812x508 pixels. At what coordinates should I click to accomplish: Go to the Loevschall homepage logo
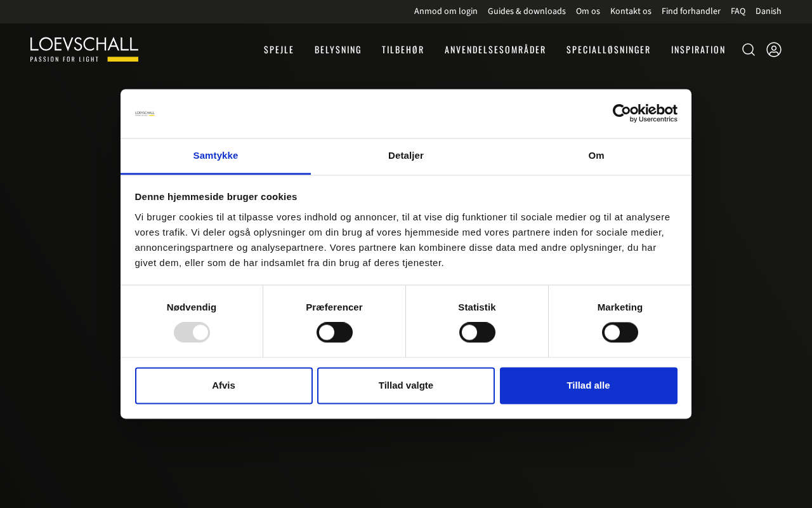pos(84,50)
